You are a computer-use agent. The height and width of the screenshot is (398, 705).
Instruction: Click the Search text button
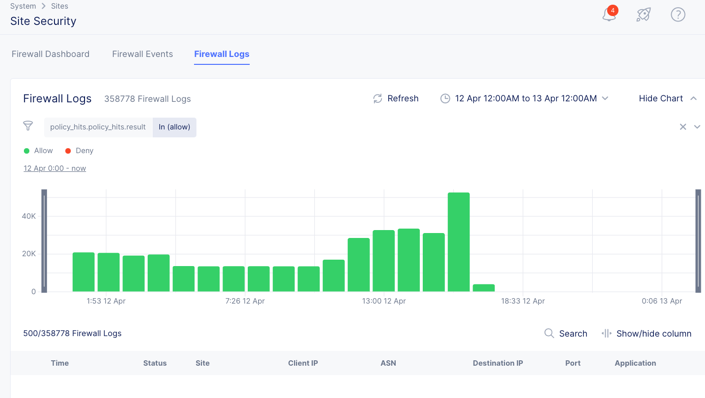click(x=573, y=334)
